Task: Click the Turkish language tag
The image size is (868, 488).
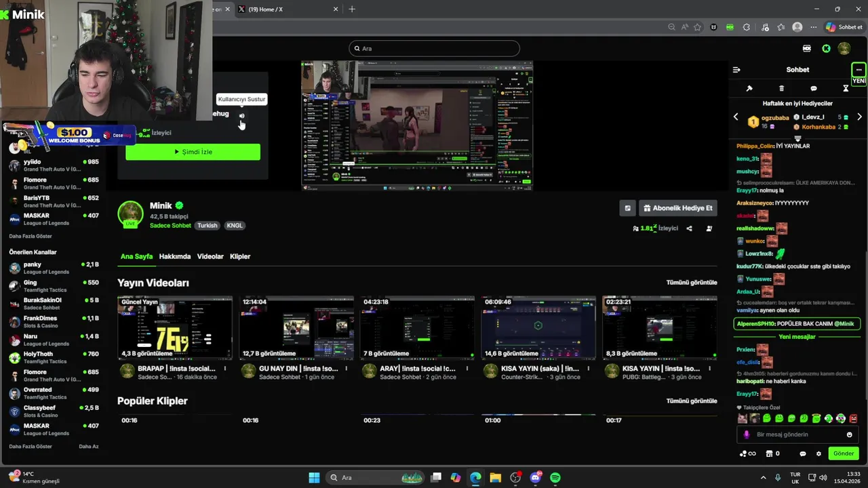Action: pos(208,226)
